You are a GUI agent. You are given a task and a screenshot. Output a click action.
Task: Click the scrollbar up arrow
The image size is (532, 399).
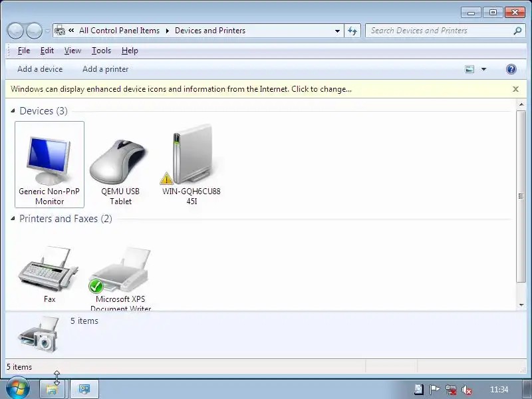tap(521, 104)
